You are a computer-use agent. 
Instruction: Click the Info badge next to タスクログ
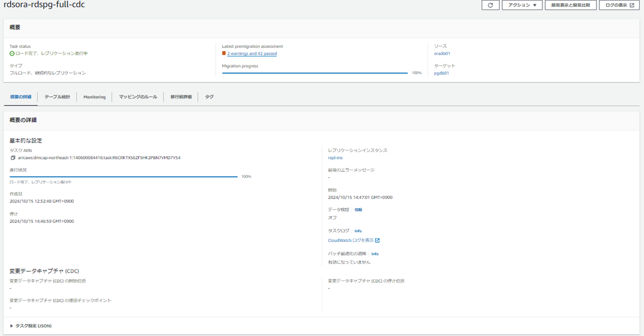(x=358, y=231)
